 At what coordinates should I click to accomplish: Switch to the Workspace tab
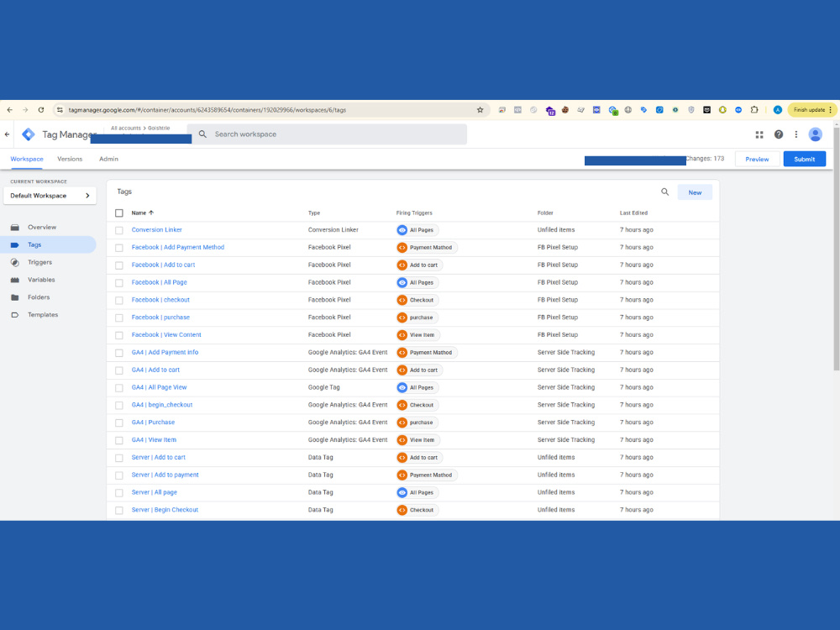coord(27,159)
